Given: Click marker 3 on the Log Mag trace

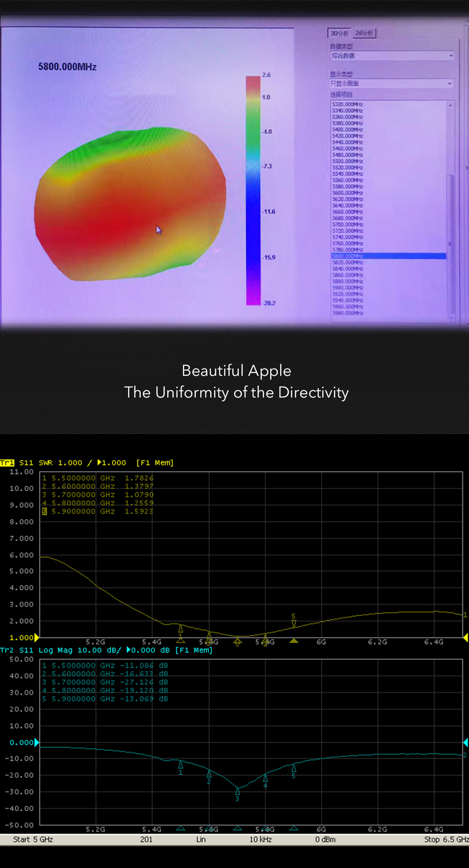Looking at the screenshot, I should [x=237, y=791].
